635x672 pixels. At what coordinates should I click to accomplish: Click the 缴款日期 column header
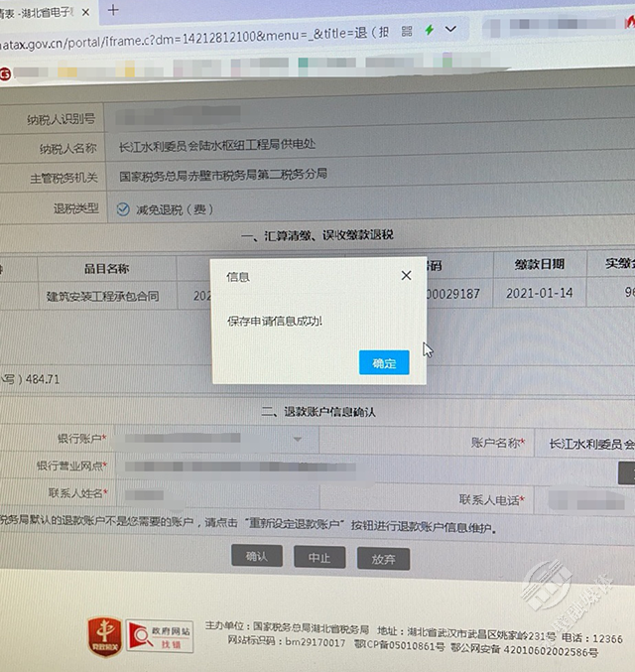pos(540,264)
